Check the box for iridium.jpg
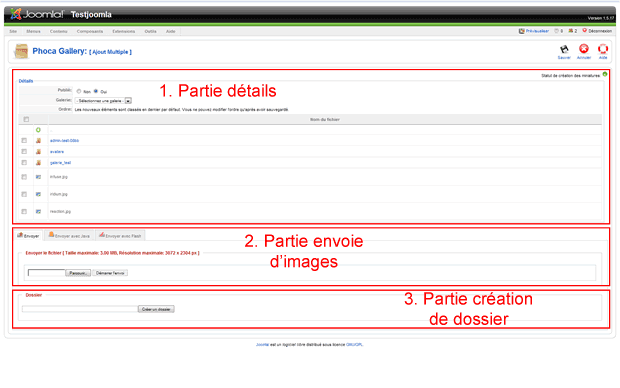Image resolution: width=620 pixels, height=388 pixels. (x=24, y=194)
